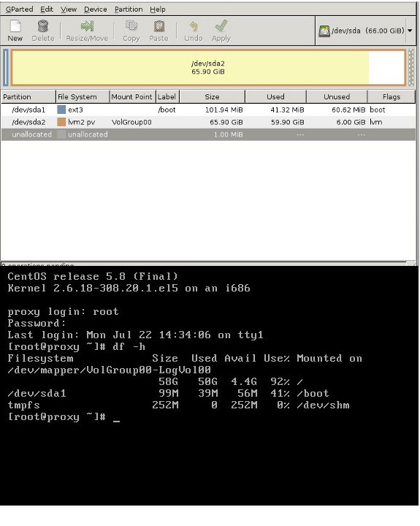
Task: Click the hard disk icon beside /dev/sda
Action: tap(324, 31)
